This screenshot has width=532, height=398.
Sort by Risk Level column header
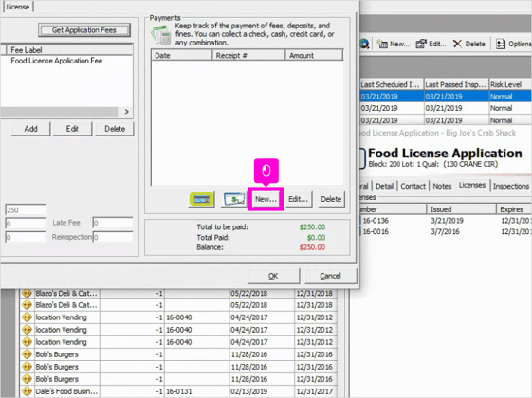(510, 84)
